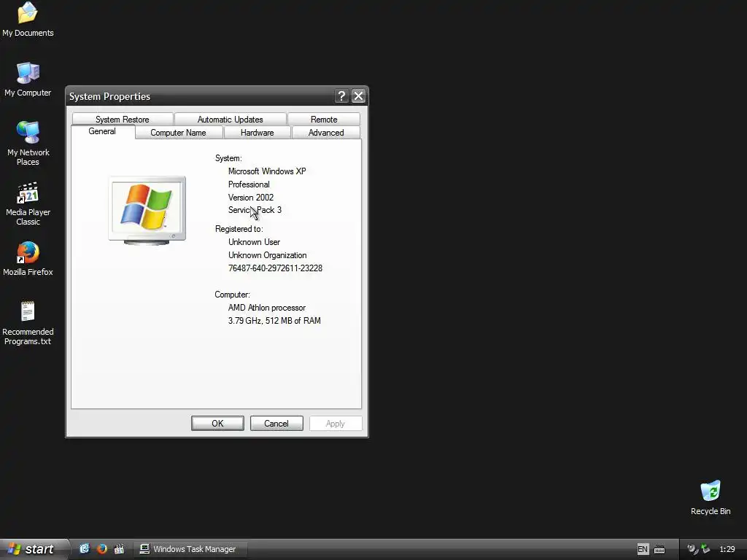Screen dimensions: 747x560
Task: Click the "Unknown Organization" text
Action: coord(267,255)
